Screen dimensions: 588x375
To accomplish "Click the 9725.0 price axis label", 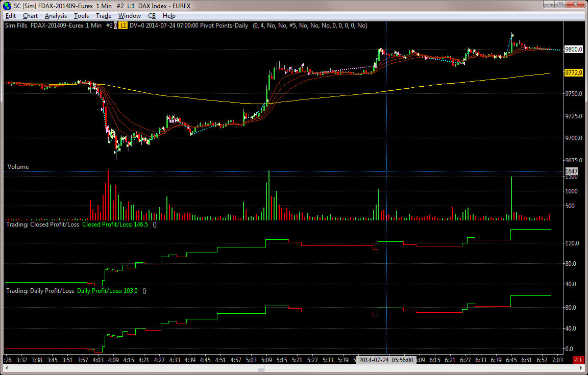I will click(574, 116).
